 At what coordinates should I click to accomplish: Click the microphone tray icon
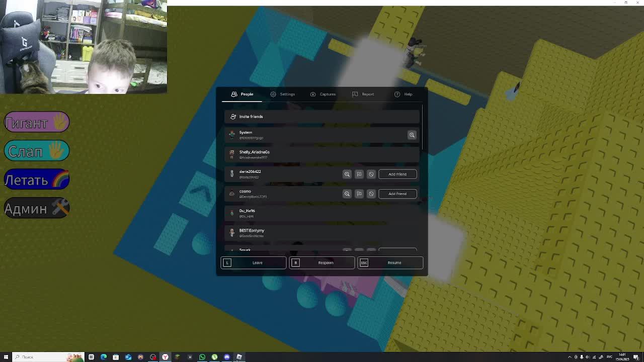[582, 357]
